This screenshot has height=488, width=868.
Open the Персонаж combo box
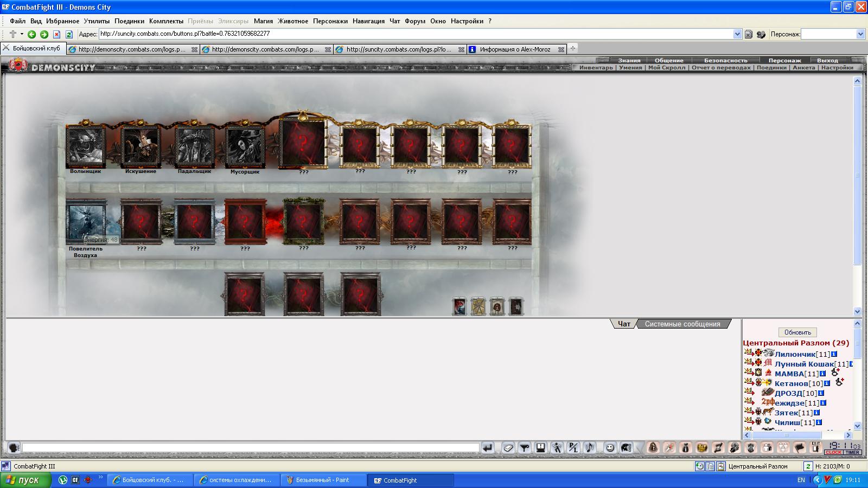point(833,34)
